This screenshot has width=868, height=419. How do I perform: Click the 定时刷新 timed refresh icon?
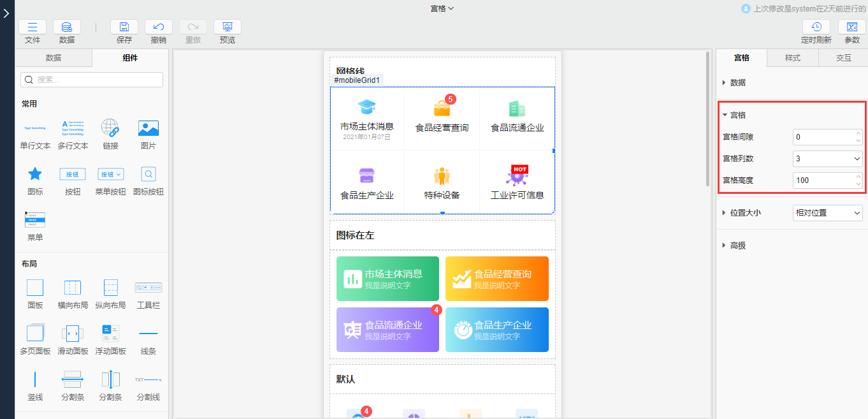(816, 27)
